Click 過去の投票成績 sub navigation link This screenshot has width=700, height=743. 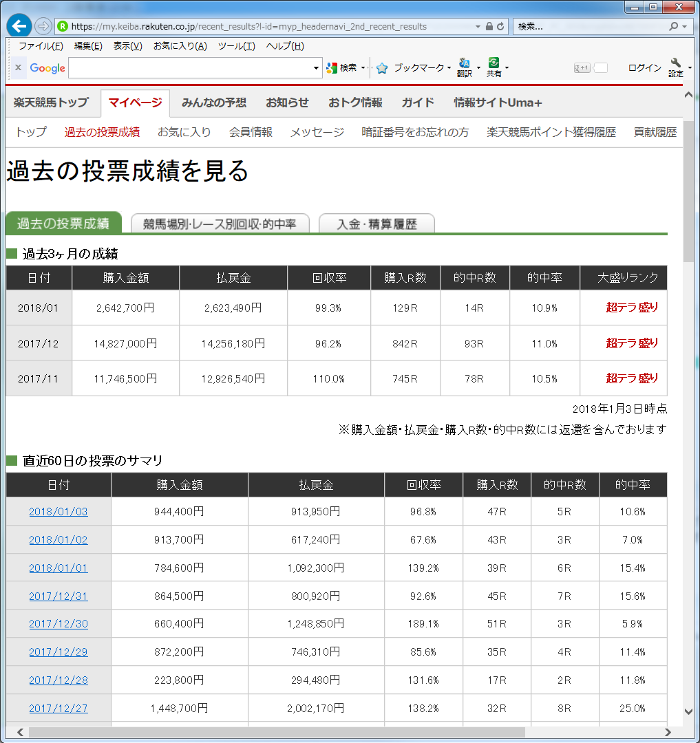pyautogui.click(x=102, y=131)
